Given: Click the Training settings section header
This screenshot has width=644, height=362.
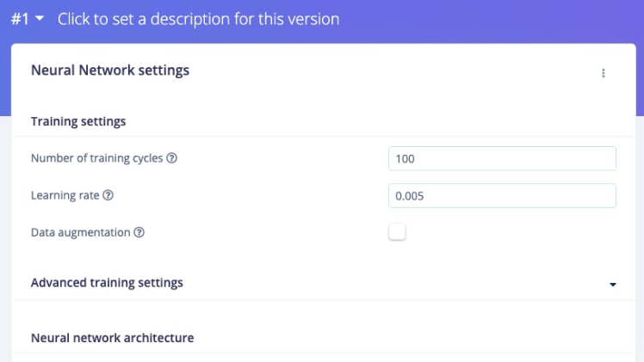Looking at the screenshot, I should [x=78, y=121].
